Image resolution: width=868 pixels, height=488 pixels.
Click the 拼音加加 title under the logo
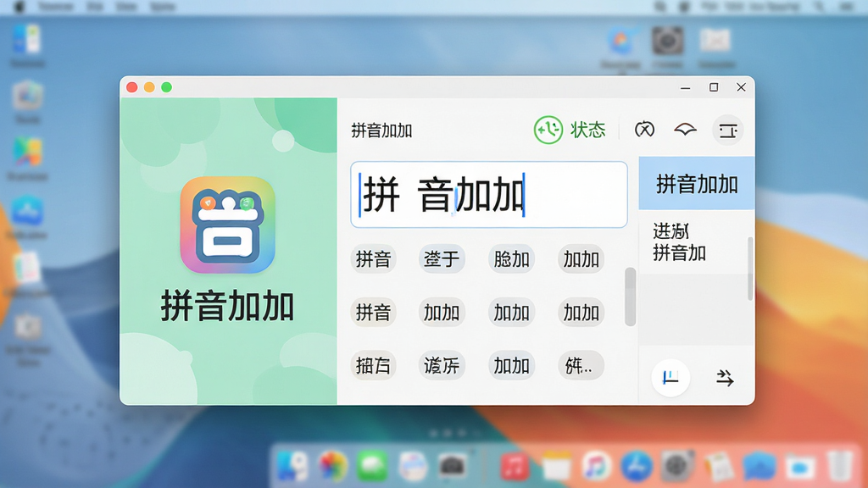(227, 306)
